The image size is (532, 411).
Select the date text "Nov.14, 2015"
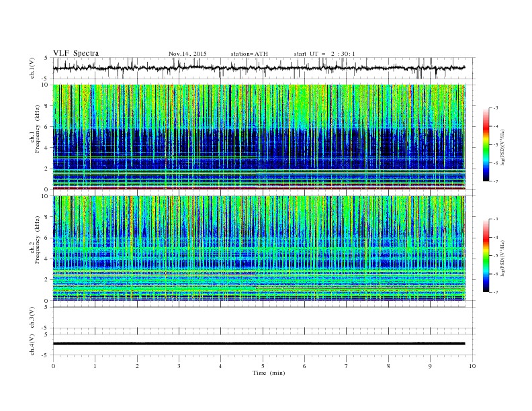[187, 54]
